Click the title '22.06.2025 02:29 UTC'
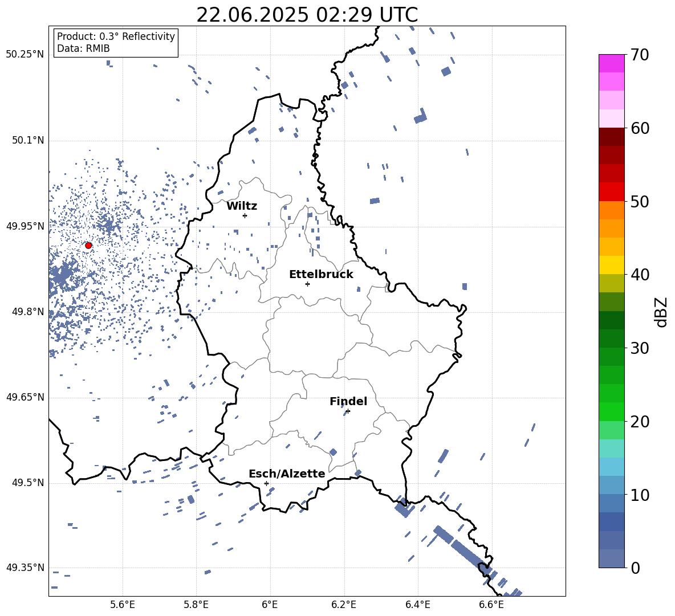 (307, 15)
